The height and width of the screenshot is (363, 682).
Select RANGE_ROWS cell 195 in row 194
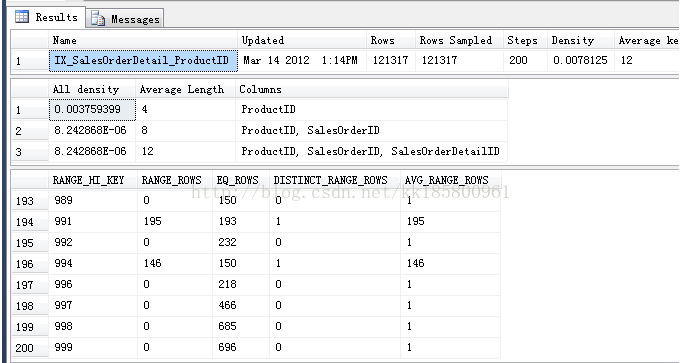pos(175,221)
